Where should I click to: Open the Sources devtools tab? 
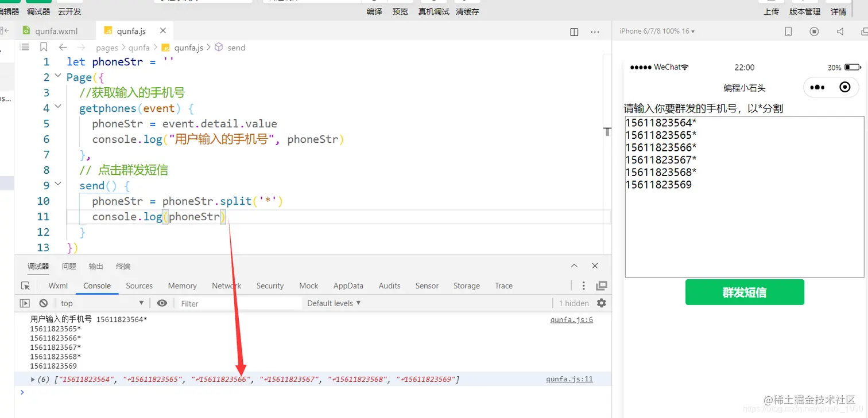pos(139,286)
